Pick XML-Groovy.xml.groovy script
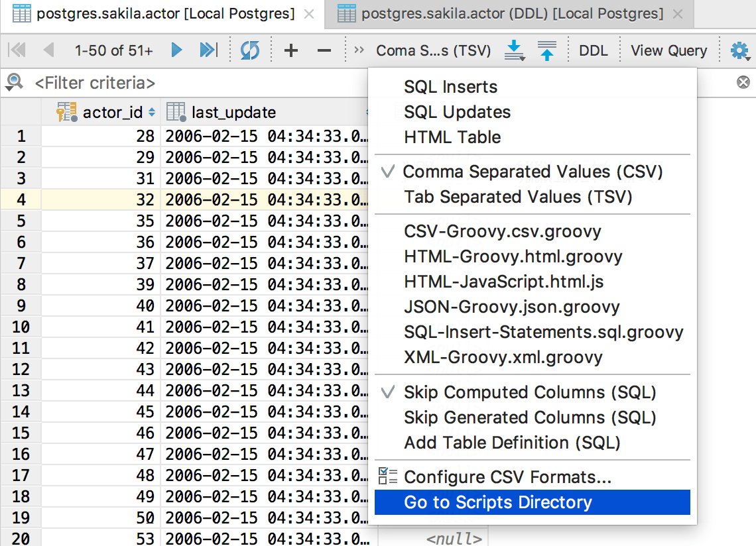This screenshot has height=546, width=756. (x=533, y=357)
